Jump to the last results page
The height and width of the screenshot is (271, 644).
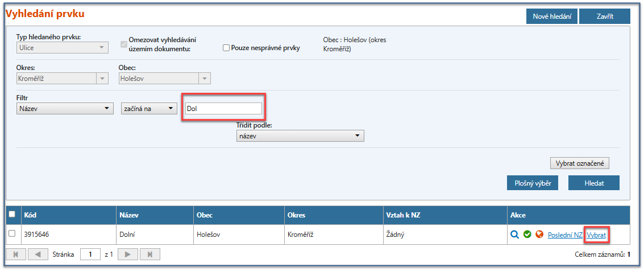click(149, 254)
